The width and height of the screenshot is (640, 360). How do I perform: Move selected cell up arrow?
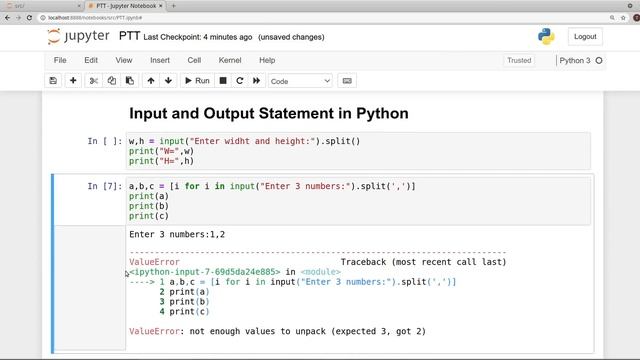point(151,81)
